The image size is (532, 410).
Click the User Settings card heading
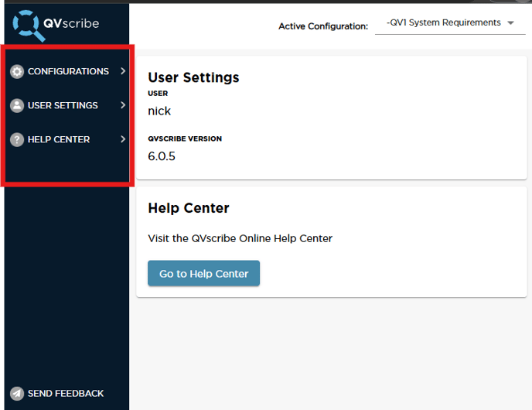[x=193, y=77]
